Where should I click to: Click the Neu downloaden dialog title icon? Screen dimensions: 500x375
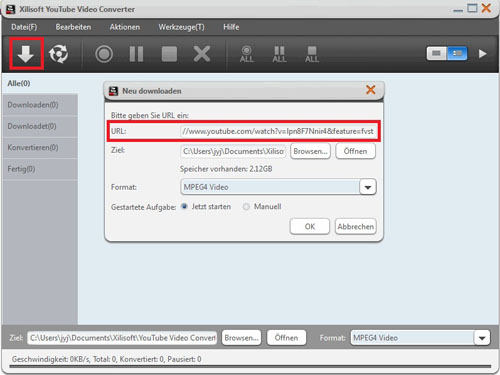pyautogui.click(x=114, y=91)
